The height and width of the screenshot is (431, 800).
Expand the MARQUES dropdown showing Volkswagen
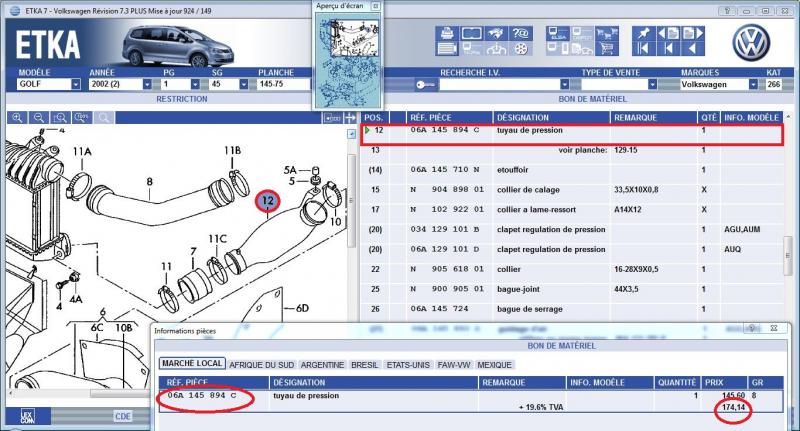click(x=753, y=84)
